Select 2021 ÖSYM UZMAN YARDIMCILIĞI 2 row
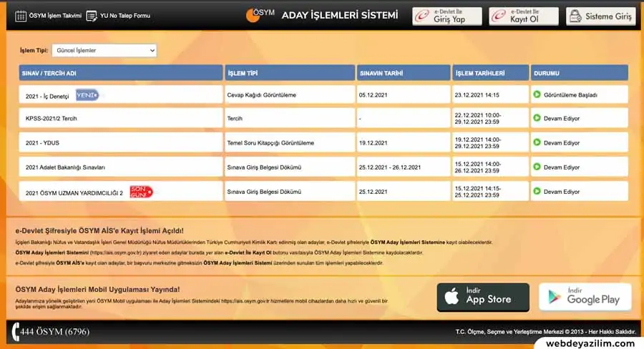The image size is (644, 349). coord(323,192)
